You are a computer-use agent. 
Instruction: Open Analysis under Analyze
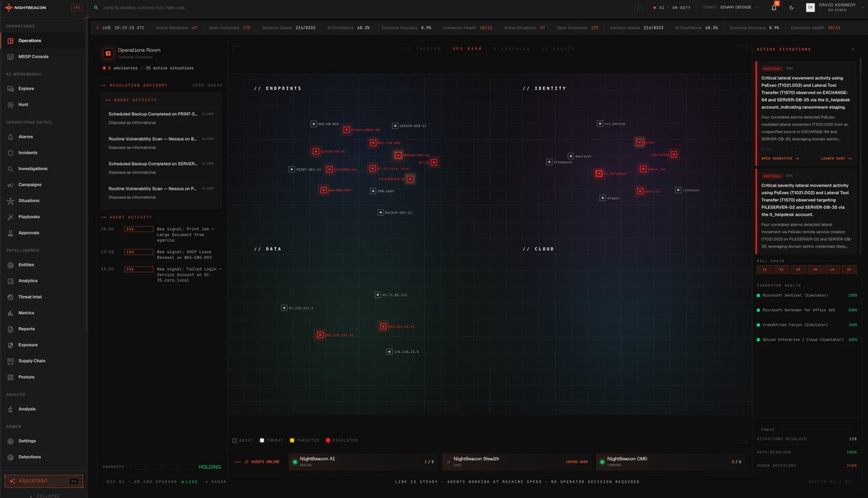tap(43, 409)
